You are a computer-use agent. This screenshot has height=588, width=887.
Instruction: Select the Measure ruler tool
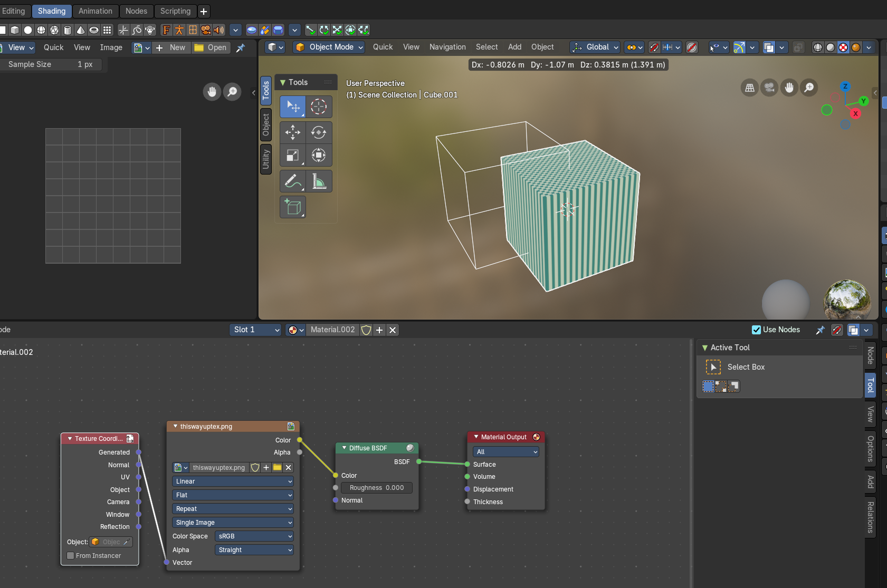coord(319,181)
